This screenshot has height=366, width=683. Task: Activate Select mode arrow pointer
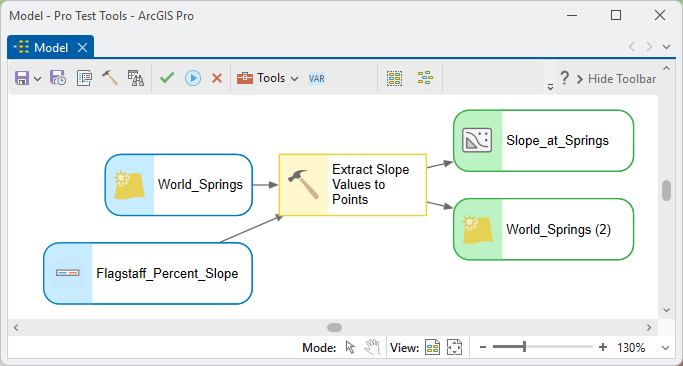click(350, 347)
